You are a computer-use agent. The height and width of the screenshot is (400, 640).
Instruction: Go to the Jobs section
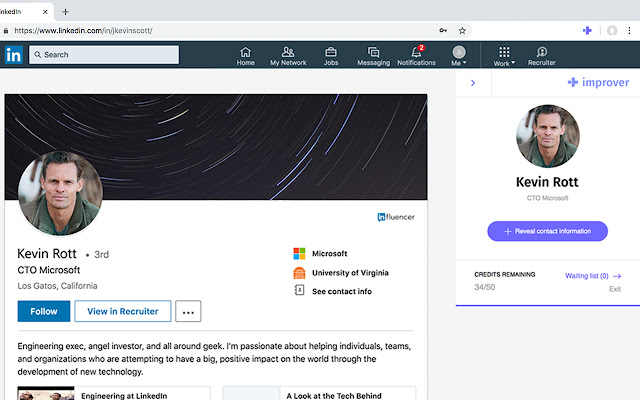point(331,56)
